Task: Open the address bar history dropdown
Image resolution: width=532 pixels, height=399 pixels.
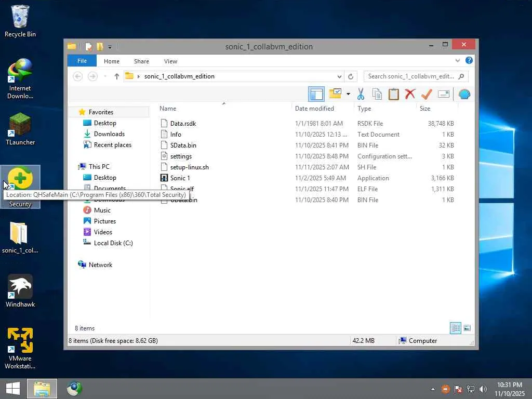Action: click(339, 76)
